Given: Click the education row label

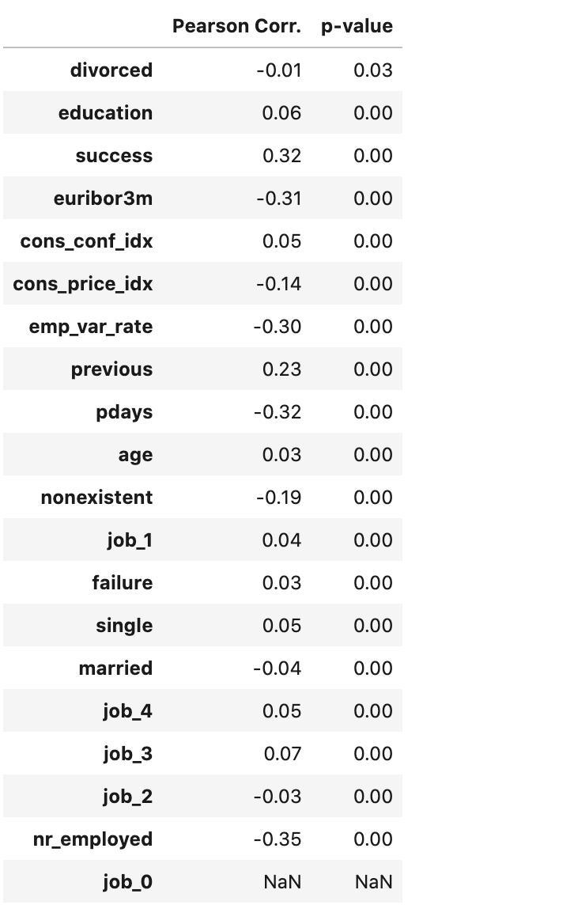Looking at the screenshot, I should [105, 113].
